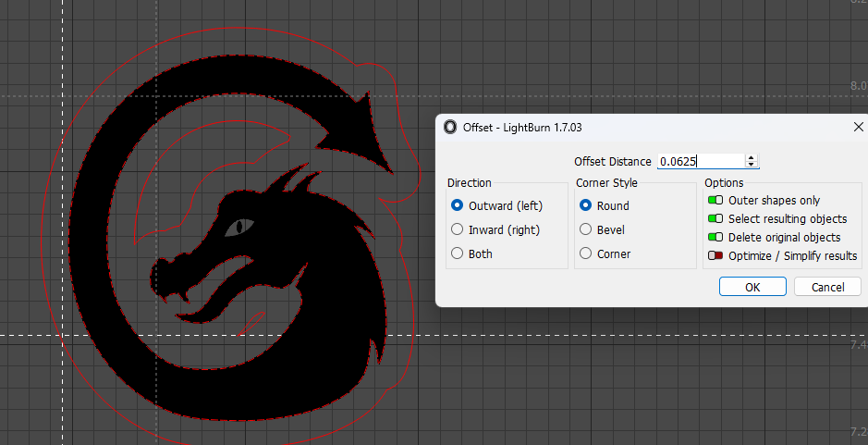Click the Offset dialog title bar text
868x445 pixels.
(522, 127)
